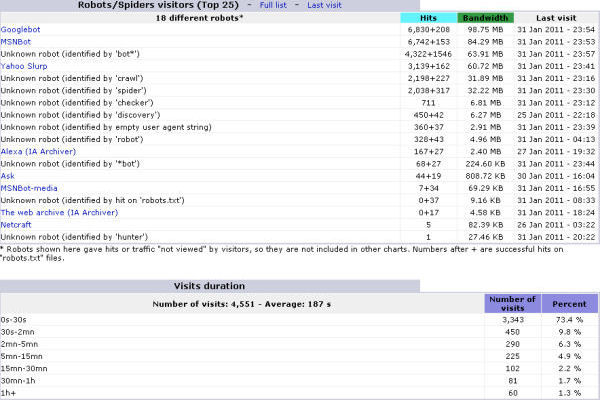Image resolution: width=600 pixels, height=400 pixels.
Task: Select checker hits value 711
Action: click(x=428, y=103)
